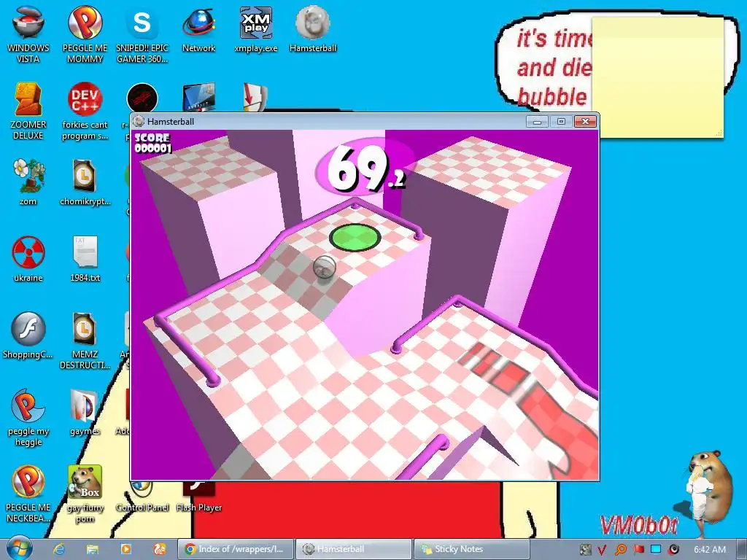Open the ShoppingC... Flash icon
Viewport: 747px width, 560px height.
click(28, 335)
